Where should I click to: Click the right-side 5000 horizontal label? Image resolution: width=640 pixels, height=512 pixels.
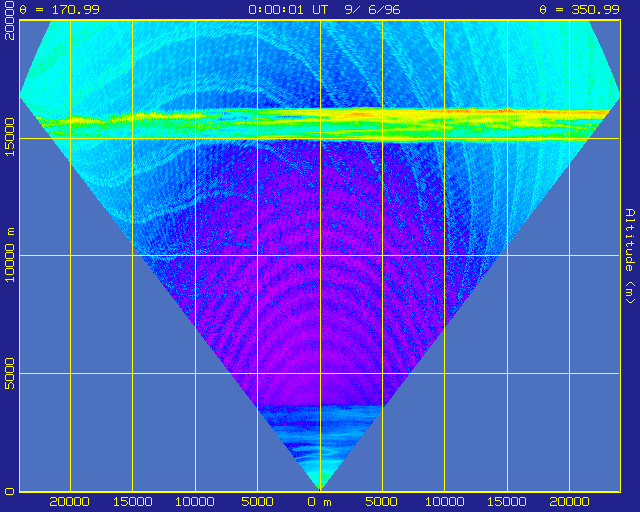[382, 502]
